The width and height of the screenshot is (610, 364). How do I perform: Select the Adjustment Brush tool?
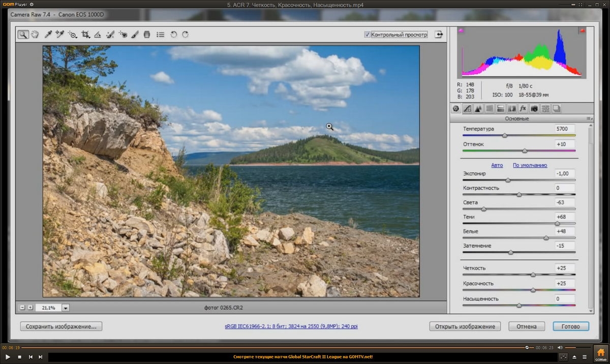pyautogui.click(x=135, y=35)
